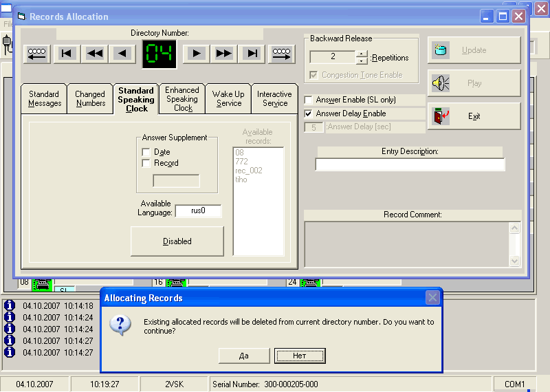Switch to the Wake Up Service tab
The width and height of the screenshot is (550, 392).
point(228,98)
